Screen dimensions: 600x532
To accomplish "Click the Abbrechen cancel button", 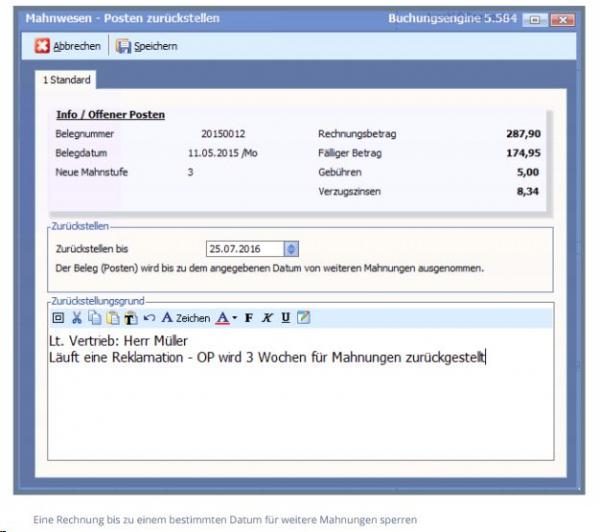I will [x=68, y=46].
